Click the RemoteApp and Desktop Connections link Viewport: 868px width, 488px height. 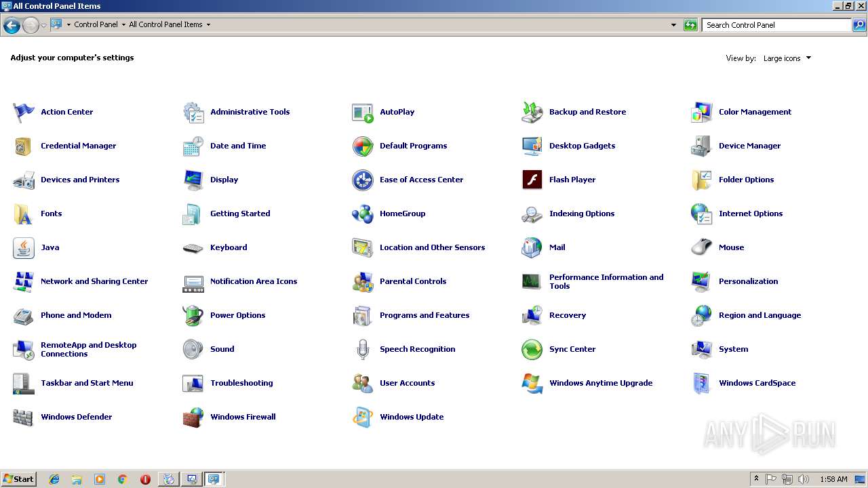(x=89, y=349)
